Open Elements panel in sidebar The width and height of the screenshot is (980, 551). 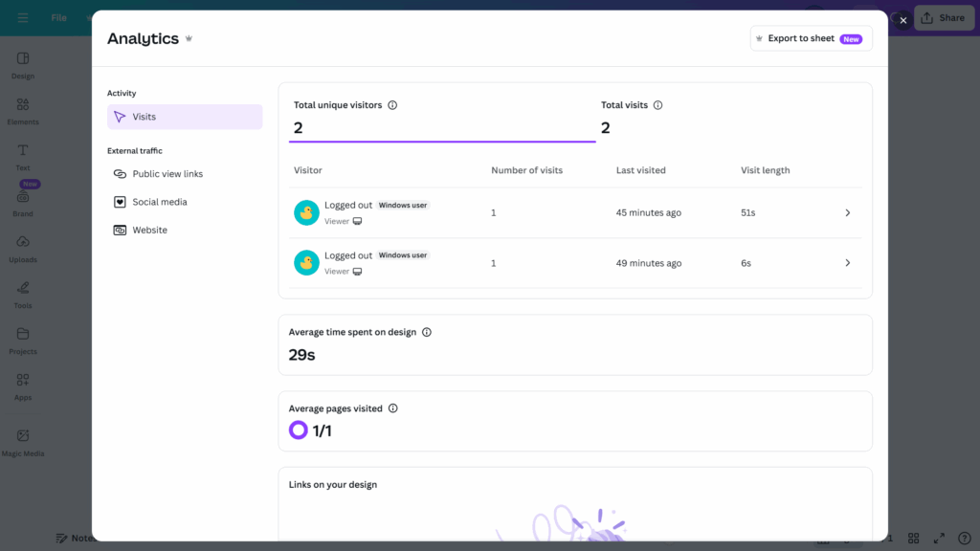pos(23,111)
